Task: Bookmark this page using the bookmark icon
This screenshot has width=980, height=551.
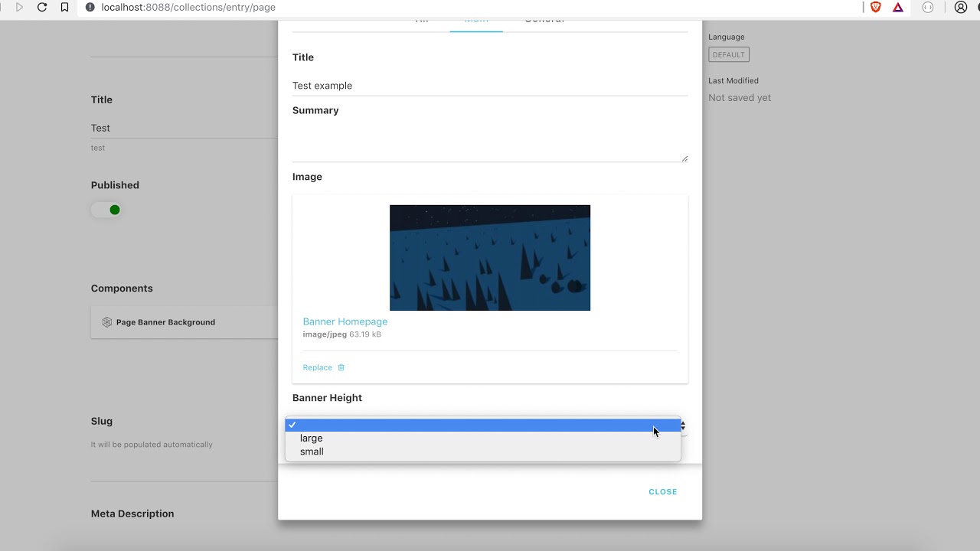Action: tap(64, 8)
